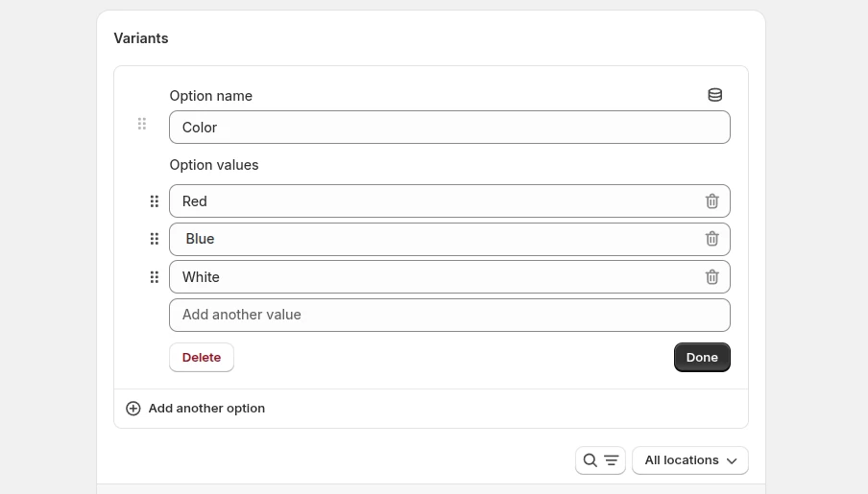
Task: Click the metafield database icon beside Option name
Action: click(x=714, y=95)
